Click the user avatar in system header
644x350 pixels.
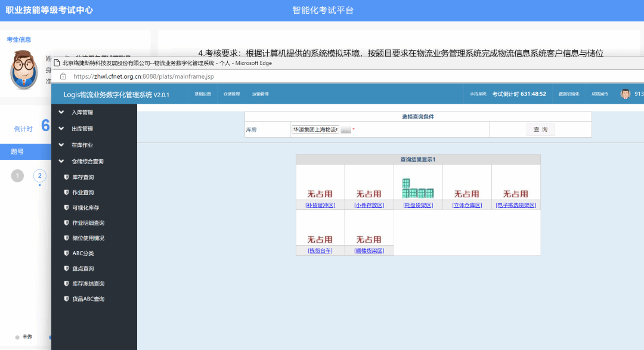tap(626, 94)
